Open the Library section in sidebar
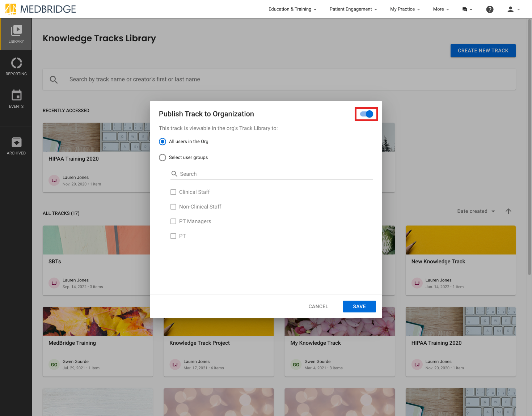 [x=16, y=34]
